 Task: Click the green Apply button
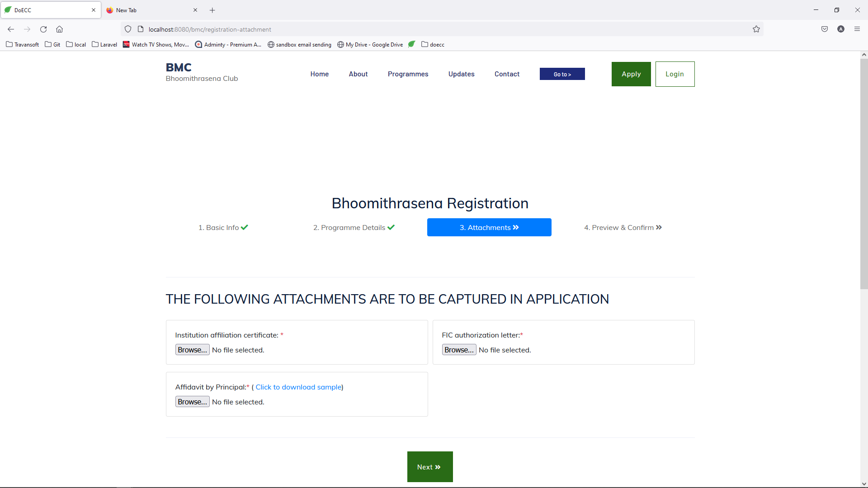(631, 74)
